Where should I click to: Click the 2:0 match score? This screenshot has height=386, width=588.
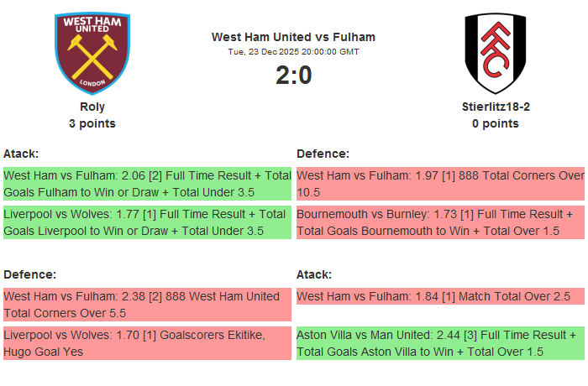pos(293,76)
